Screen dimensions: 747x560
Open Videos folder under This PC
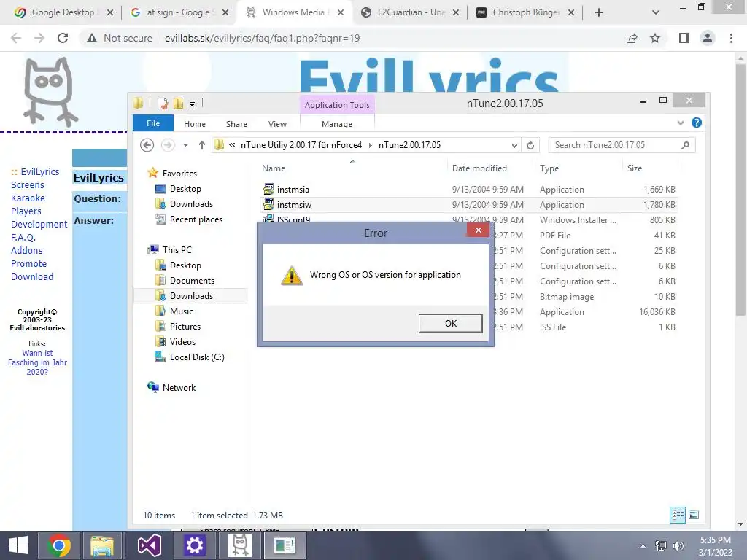tap(182, 341)
